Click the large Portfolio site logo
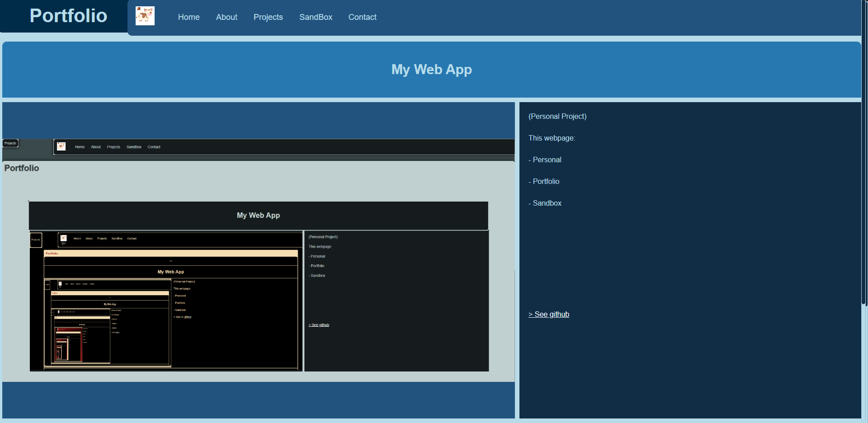The image size is (868, 423). [x=68, y=16]
